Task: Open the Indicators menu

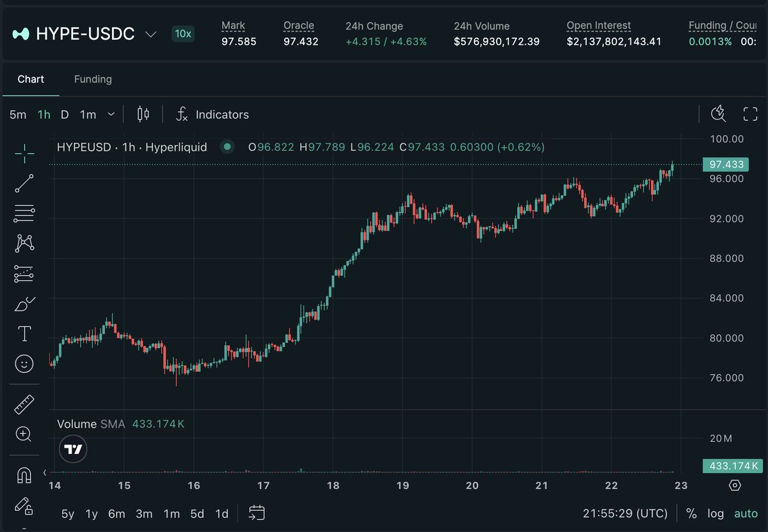Action: click(212, 114)
